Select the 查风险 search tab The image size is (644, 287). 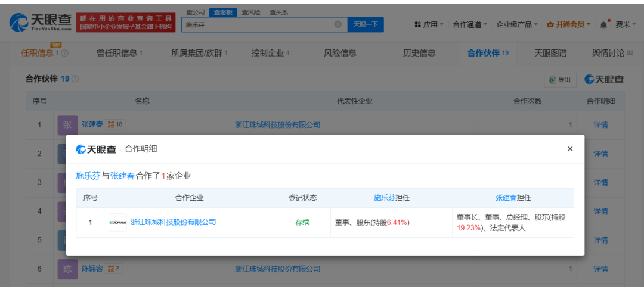coord(250,12)
